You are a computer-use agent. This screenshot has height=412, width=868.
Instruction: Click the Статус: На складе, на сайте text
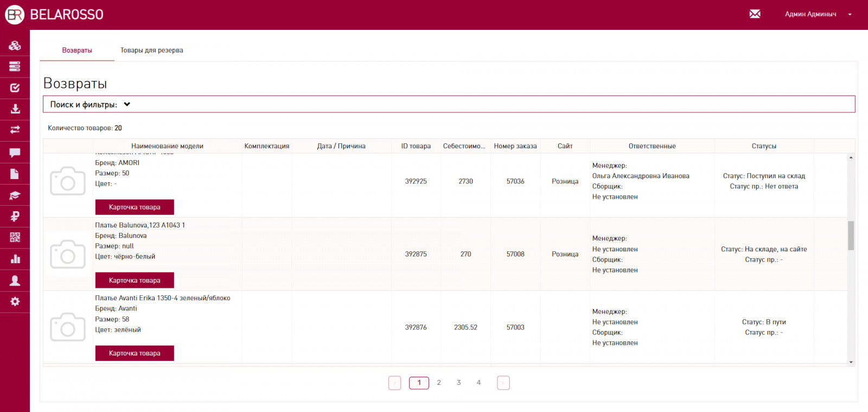click(764, 249)
